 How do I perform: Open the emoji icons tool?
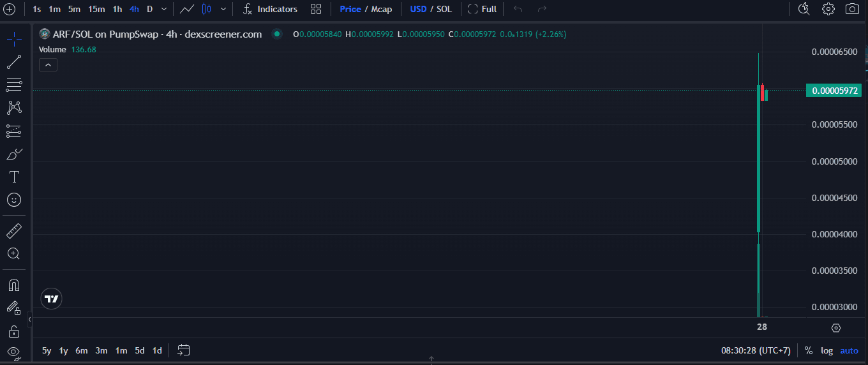click(14, 200)
